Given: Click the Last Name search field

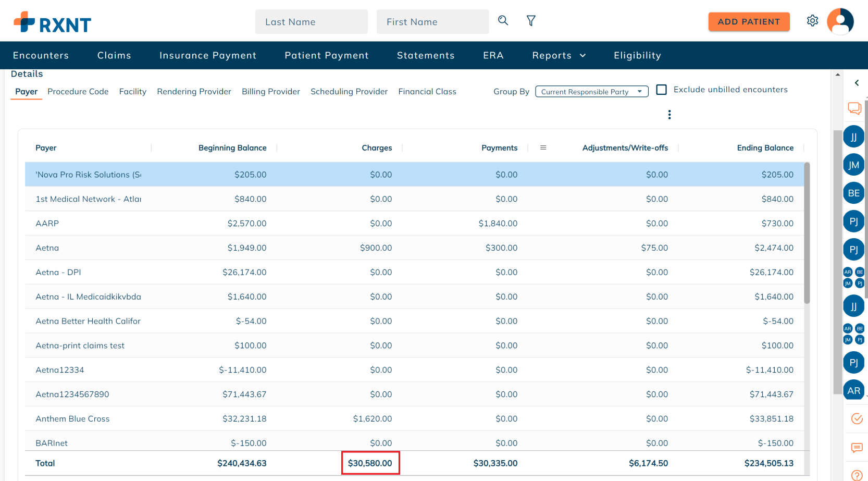Looking at the screenshot, I should tap(311, 22).
